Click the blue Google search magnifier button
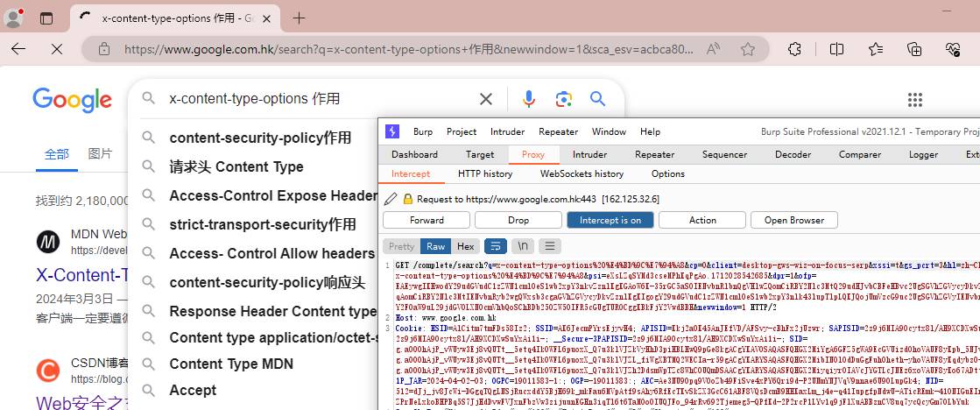The image size is (980, 410). click(598, 99)
